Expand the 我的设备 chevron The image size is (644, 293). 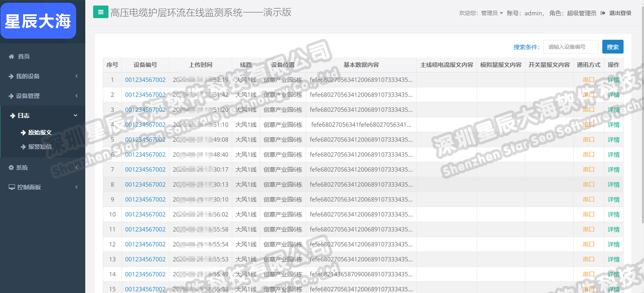[x=76, y=76]
